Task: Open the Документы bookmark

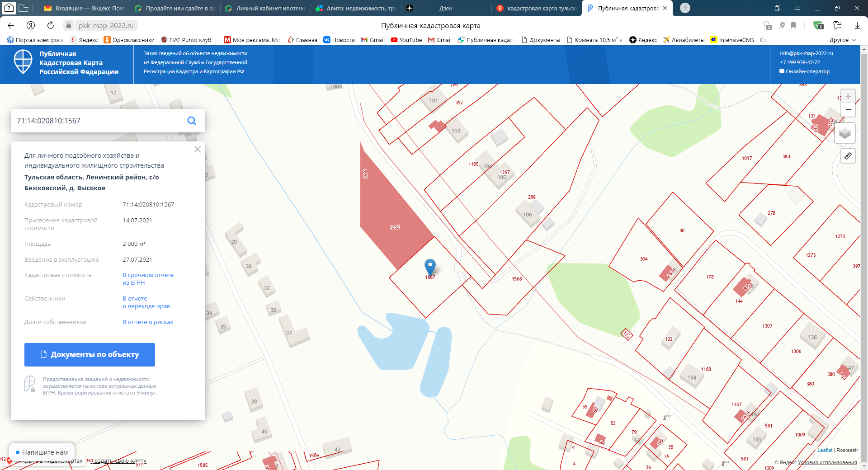Action: coord(541,40)
